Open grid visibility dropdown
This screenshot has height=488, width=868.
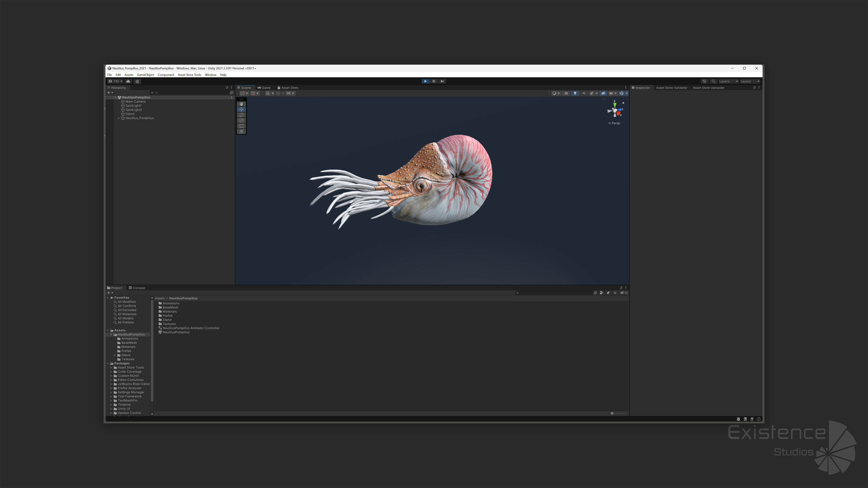point(273,93)
